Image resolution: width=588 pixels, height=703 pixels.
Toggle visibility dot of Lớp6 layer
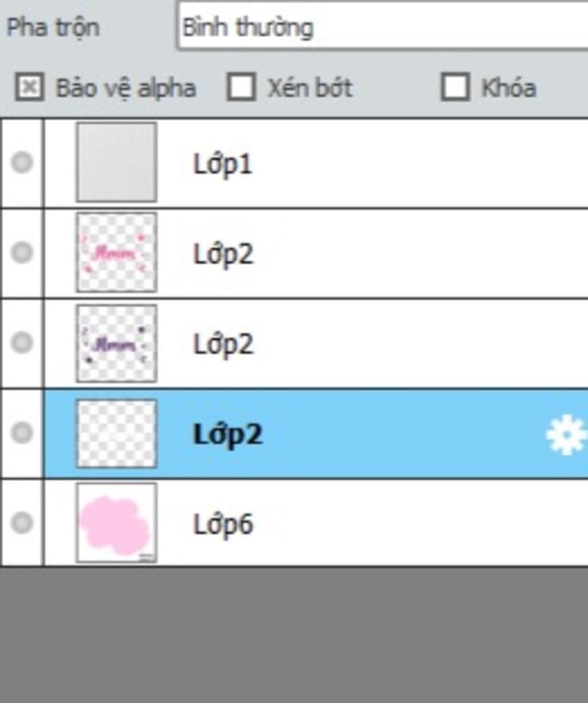(22, 523)
